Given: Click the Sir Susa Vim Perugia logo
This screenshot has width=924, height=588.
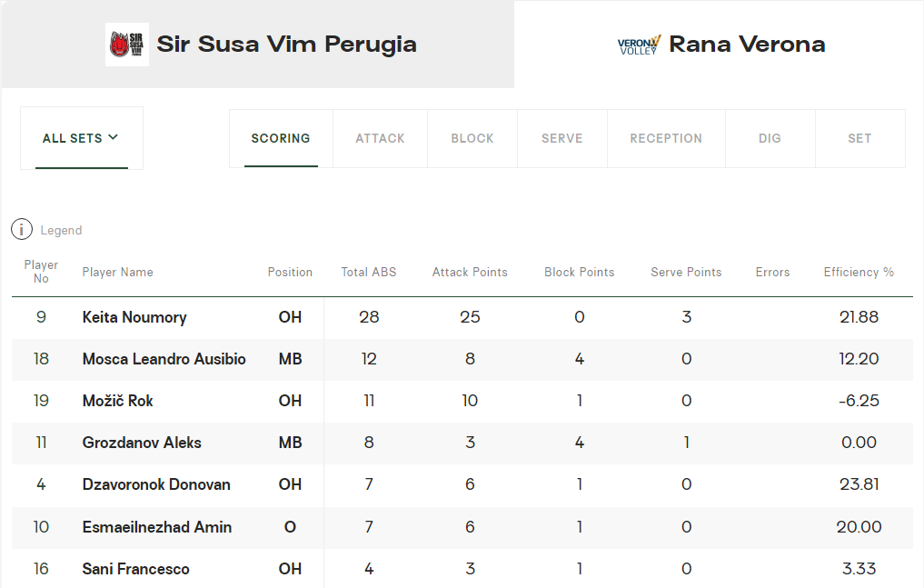Looking at the screenshot, I should pyautogui.click(x=127, y=45).
